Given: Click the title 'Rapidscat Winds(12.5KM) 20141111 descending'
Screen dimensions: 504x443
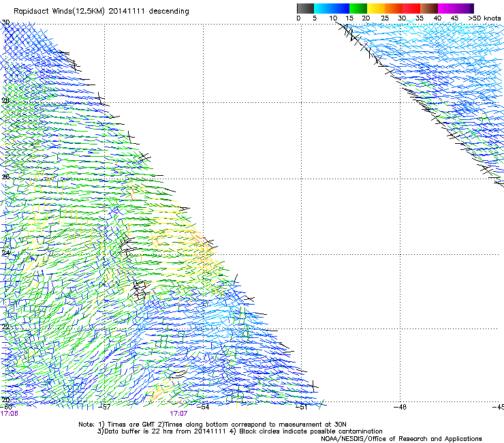Looking at the screenshot, I should pos(101,12).
